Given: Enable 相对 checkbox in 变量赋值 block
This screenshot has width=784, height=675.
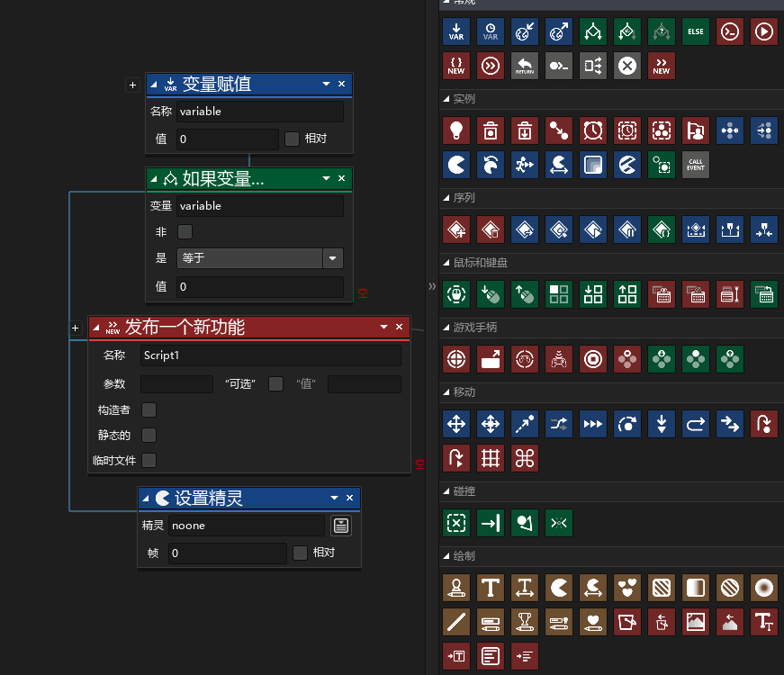Looking at the screenshot, I should coord(292,139).
